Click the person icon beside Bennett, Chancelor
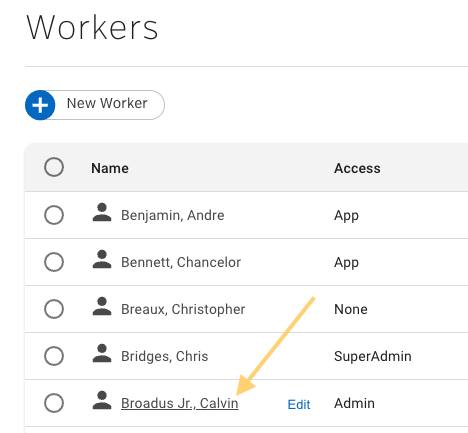Screen dimensions: 468x433 (102, 259)
